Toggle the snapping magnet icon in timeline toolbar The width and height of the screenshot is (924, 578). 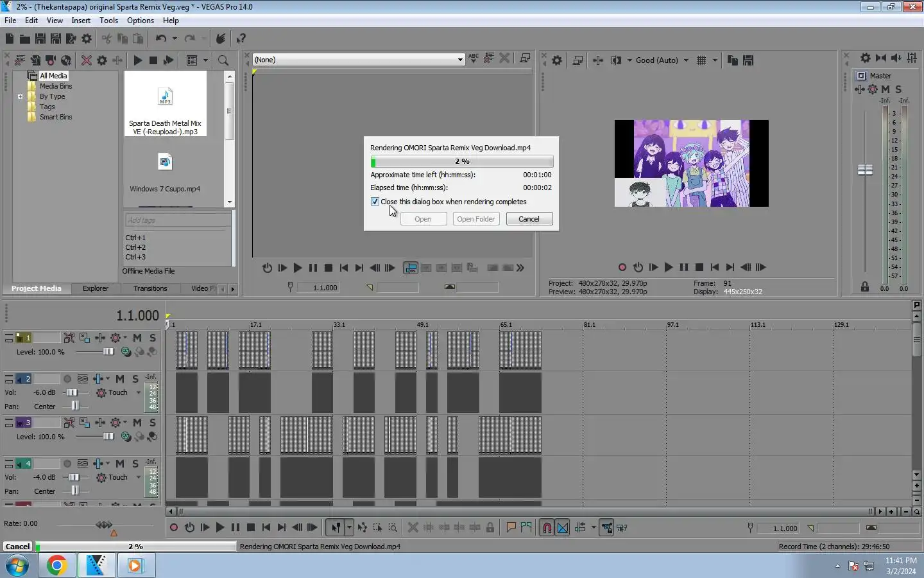coord(547,528)
